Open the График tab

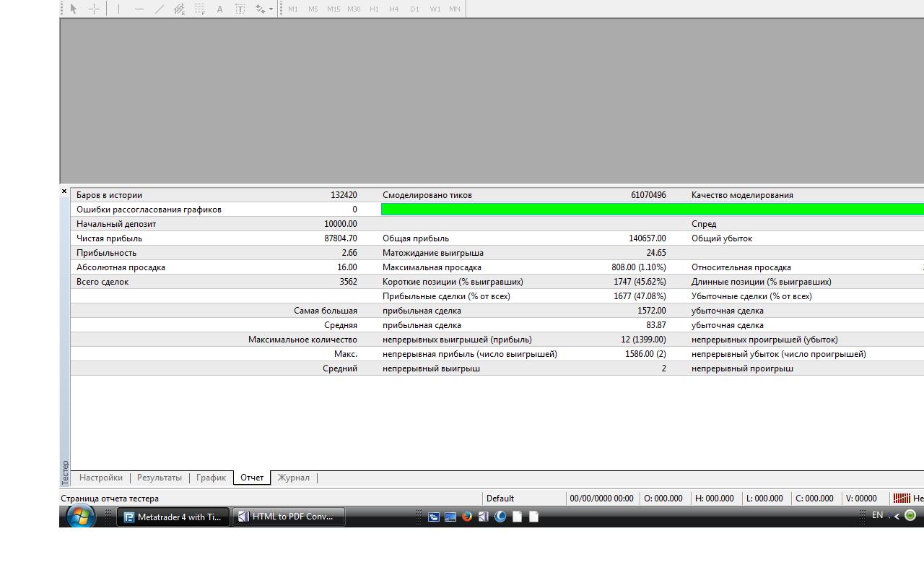211,478
